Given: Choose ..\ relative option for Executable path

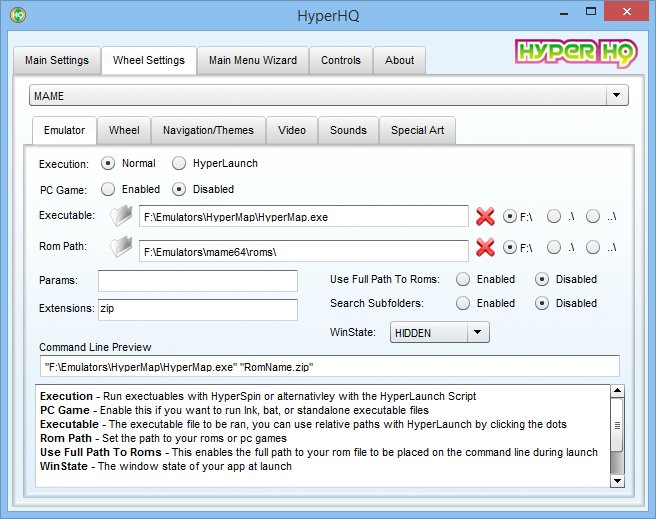Looking at the screenshot, I should [x=593, y=216].
